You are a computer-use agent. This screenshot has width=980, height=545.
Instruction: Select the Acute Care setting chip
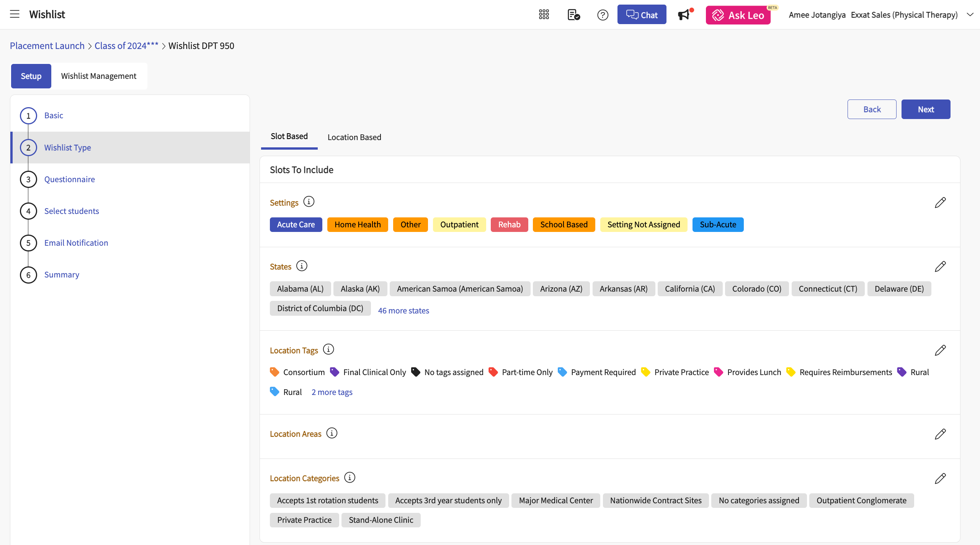[x=296, y=225]
